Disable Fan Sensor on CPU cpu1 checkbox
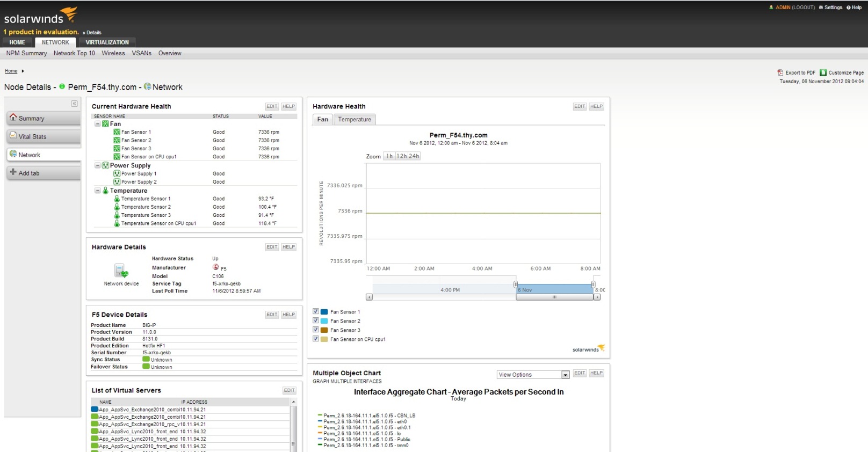This screenshot has width=868, height=452. 316,339
